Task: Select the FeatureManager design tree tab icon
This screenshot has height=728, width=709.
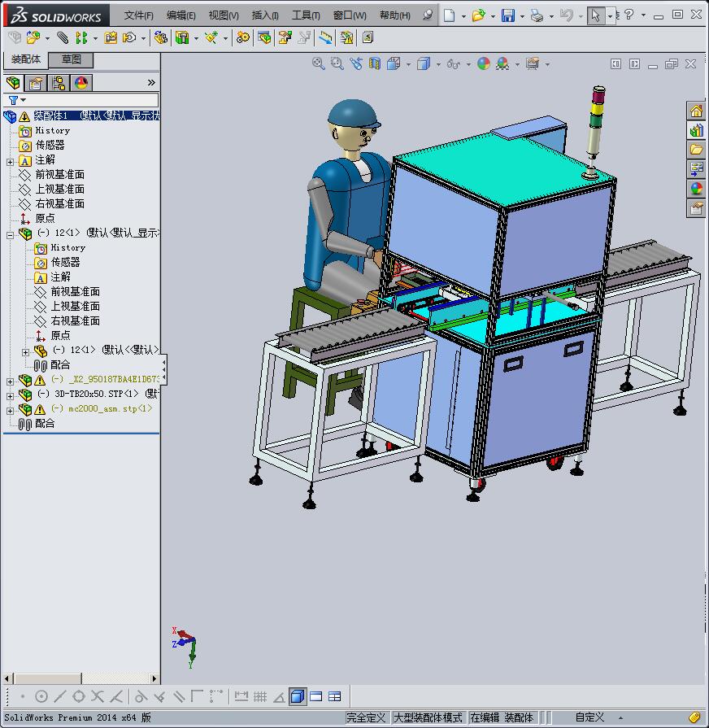Action: pyautogui.click(x=14, y=83)
